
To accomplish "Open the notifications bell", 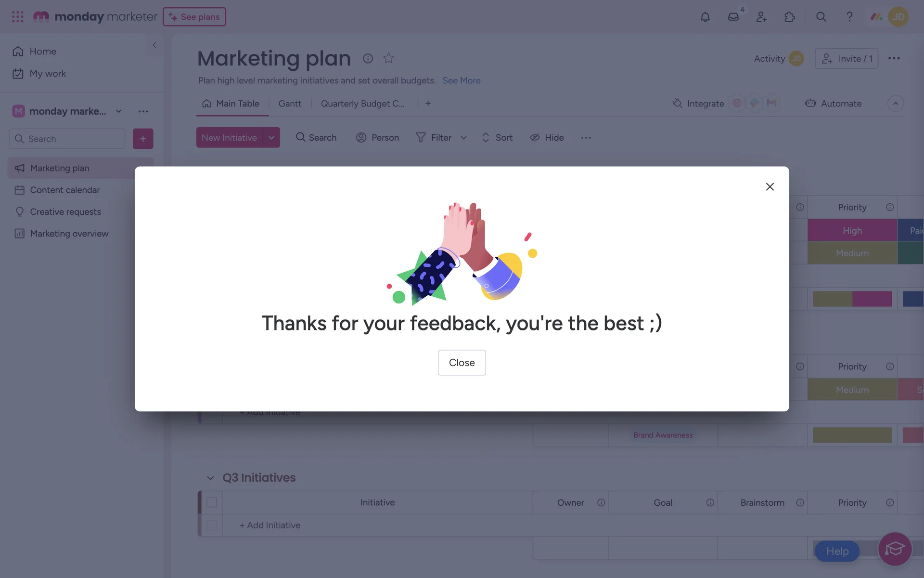I will tap(705, 17).
